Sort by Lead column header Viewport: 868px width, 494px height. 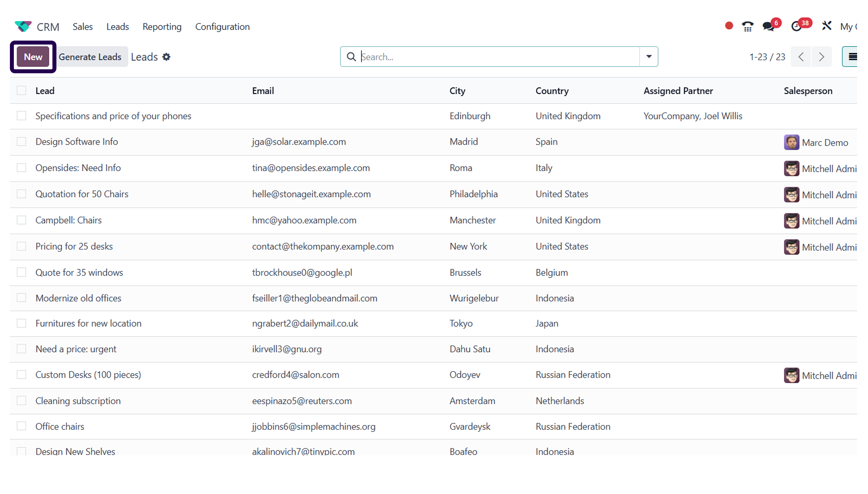coord(45,91)
